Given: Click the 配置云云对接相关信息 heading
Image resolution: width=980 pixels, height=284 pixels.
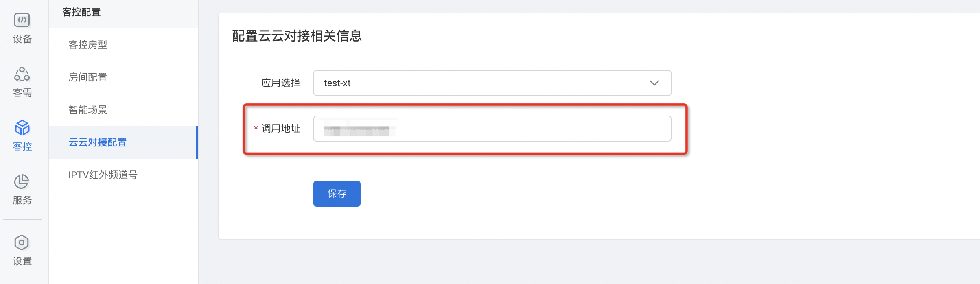Looking at the screenshot, I should [x=297, y=36].
